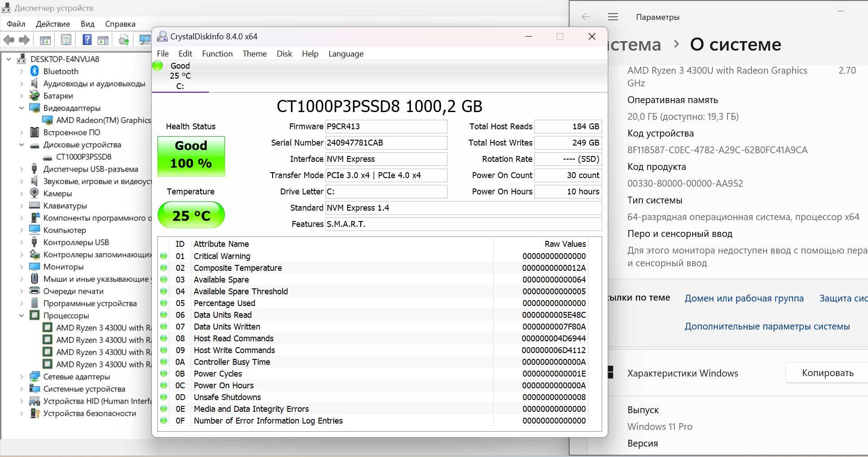Collapse the DESKTOP-E4NVUA8 root node
868x457 pixels.
click(x=9, y=59)
